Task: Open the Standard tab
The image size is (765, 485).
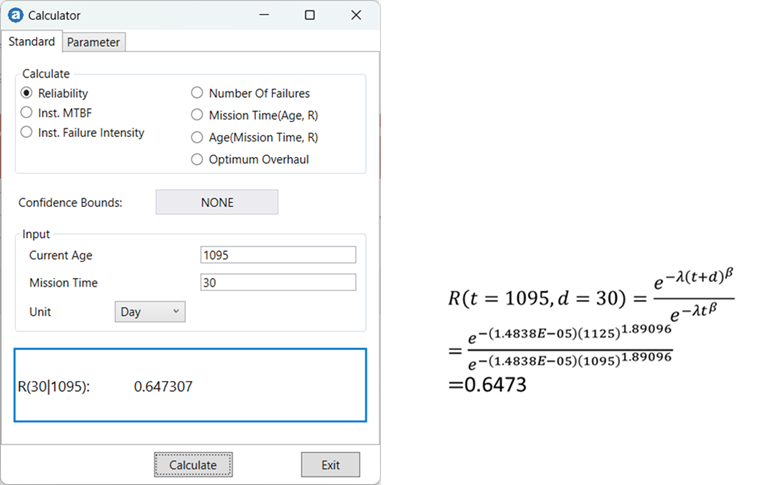Action: coord(32,42)
